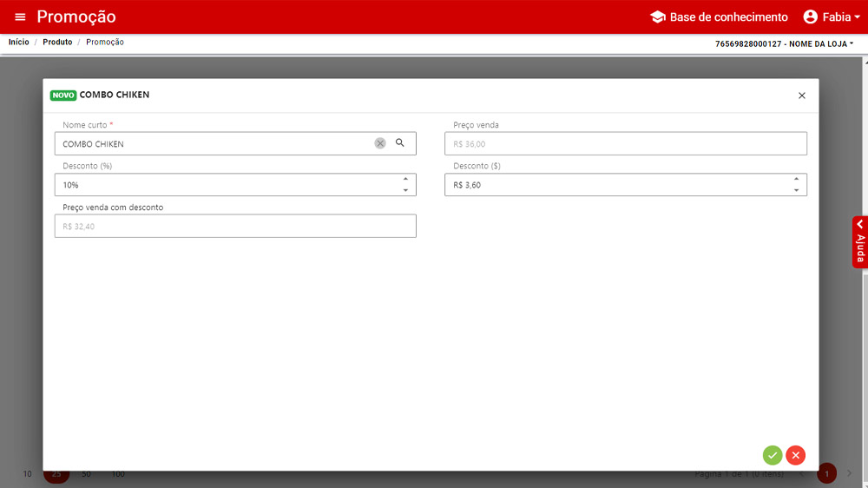The height and width of the screenshot is (488, 868).
Task: Confirm promotion with green check button
Action: [773, 455]
